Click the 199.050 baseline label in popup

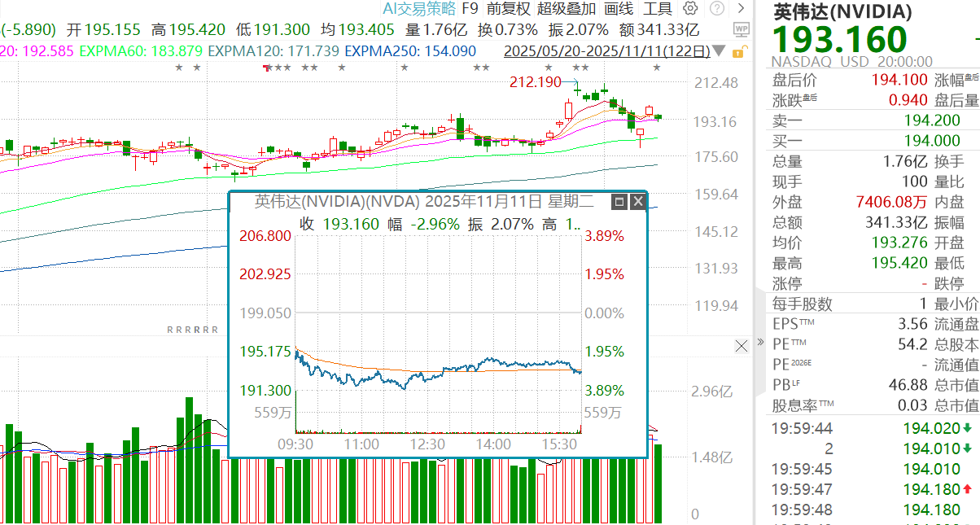tap(265, 313)
